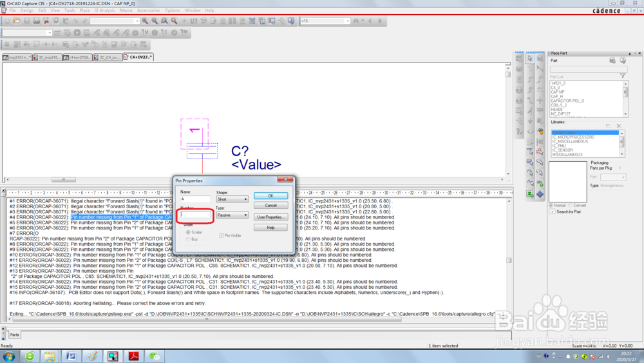644x363 pixels.
Task: Click the Place Wire tool icon
Action: [x=530, y=69]
